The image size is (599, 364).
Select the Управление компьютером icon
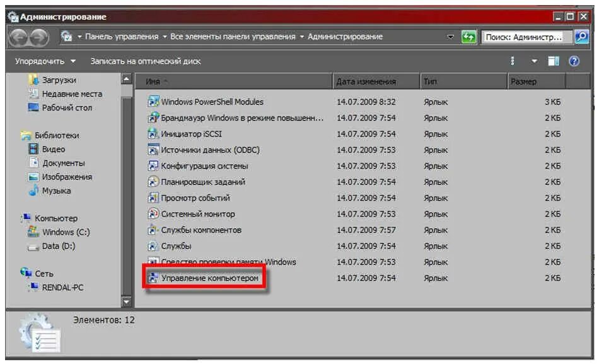pyautogui.click(x=153, y=278)
